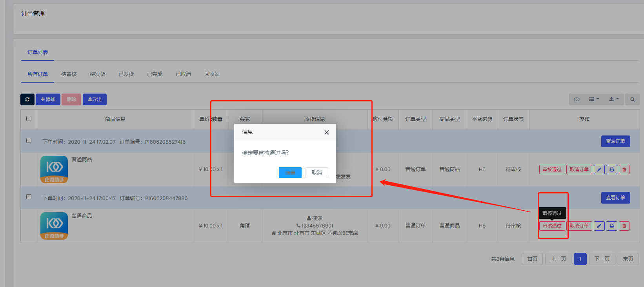Viewport: 644px width, 287px height.
Task: Delete order PI606208447880 with the trash icon
Action: click(x=624, y=226)
